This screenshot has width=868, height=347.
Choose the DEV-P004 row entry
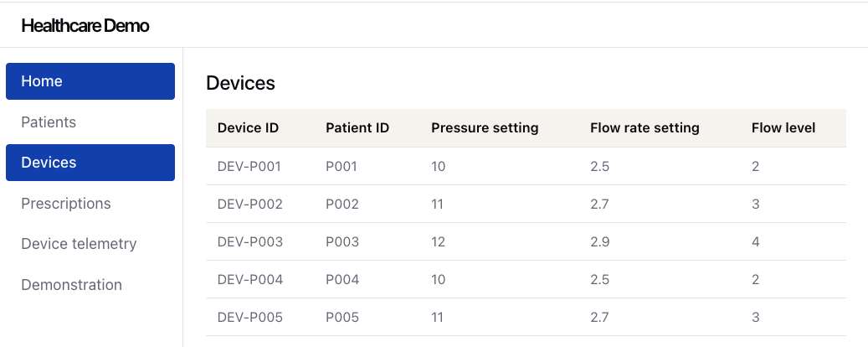249,279
